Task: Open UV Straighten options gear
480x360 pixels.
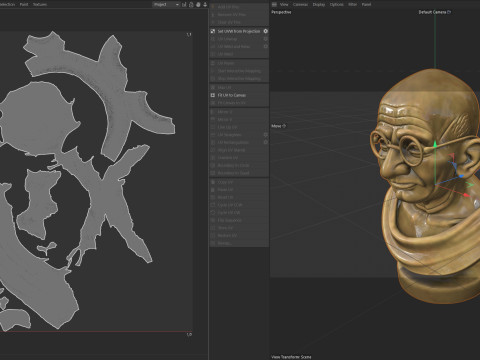Action: point(266,135)
